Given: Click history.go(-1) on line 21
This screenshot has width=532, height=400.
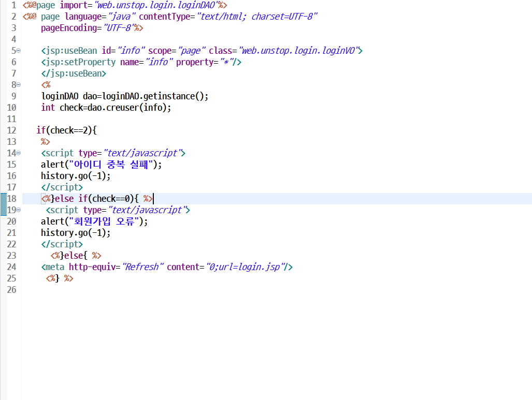Looking at the screenshot, I should (76, 233).
